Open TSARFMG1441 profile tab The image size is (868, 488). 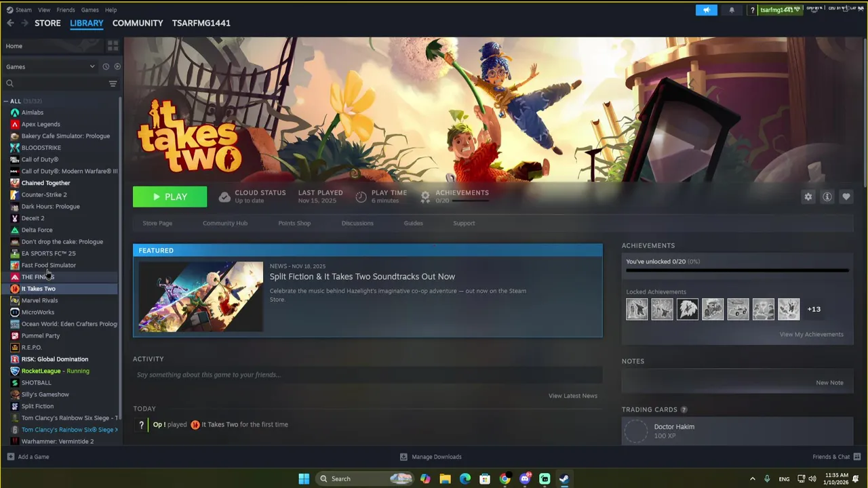click(201, 23)
